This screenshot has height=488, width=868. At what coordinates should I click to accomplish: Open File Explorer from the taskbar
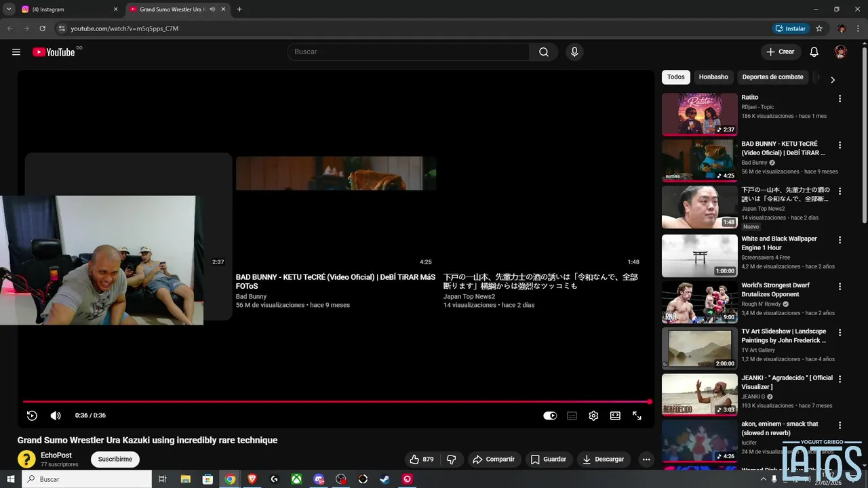tap(185, 479)
